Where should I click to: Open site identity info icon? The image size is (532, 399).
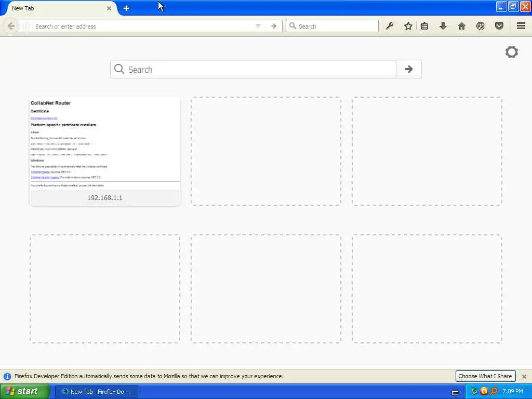[x=26, y=26]
